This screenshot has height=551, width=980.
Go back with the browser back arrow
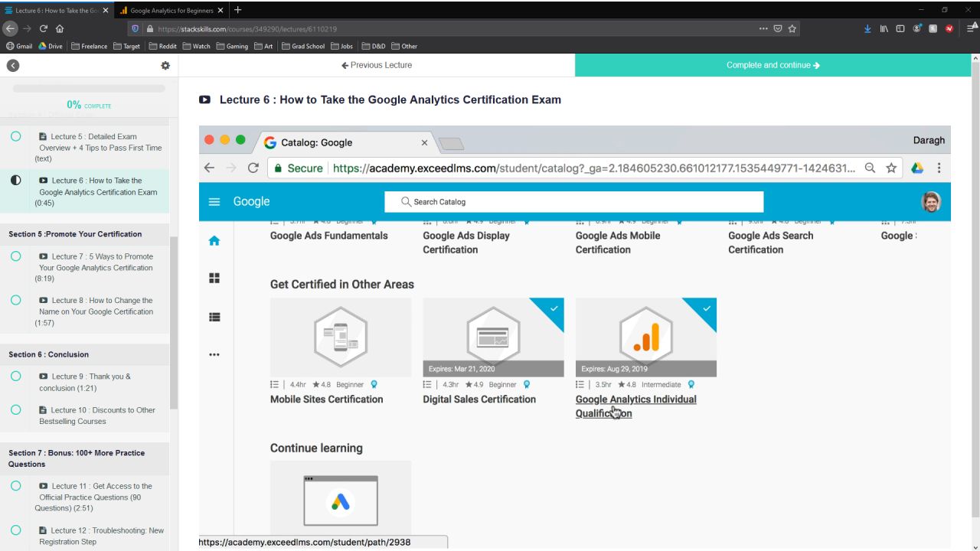(x=10, y=29)
